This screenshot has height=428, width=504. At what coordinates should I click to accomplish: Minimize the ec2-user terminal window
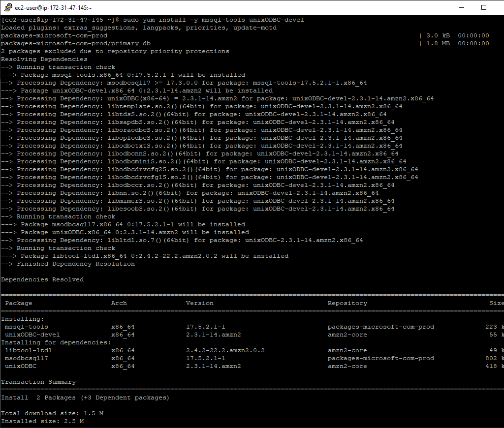coord(462,7)
